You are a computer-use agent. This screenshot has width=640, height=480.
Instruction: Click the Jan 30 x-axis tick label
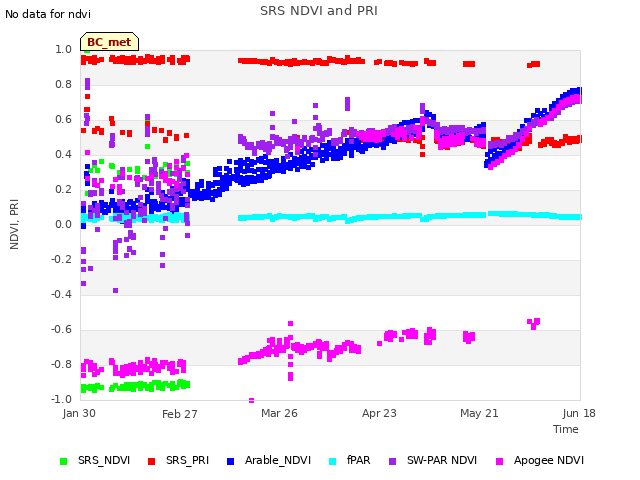79,413
